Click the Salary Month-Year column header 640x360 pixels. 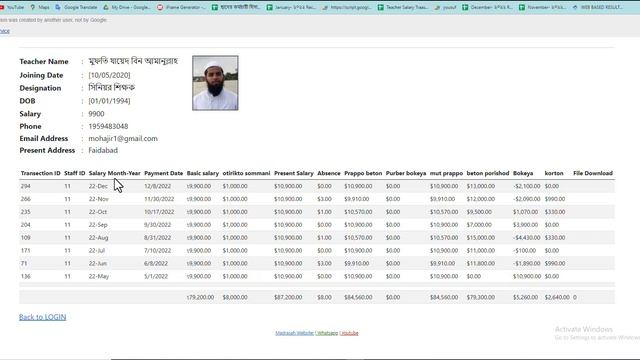115,173
